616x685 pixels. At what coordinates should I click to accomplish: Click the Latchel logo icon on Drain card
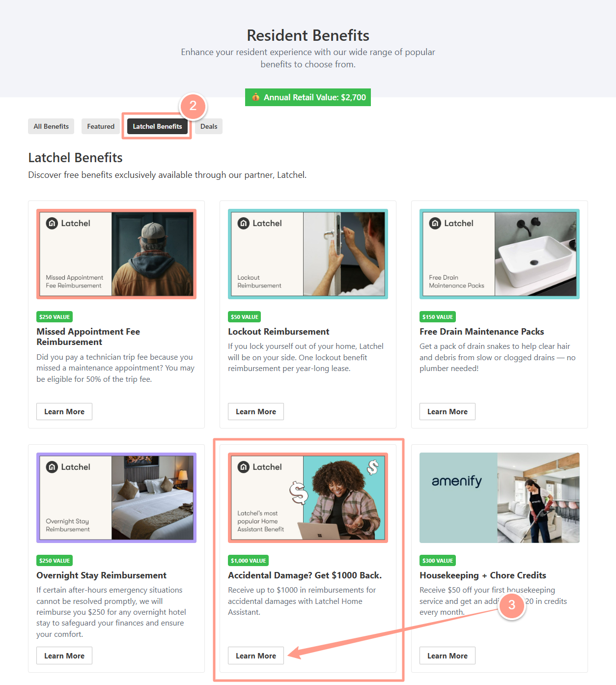coord(435,223)
